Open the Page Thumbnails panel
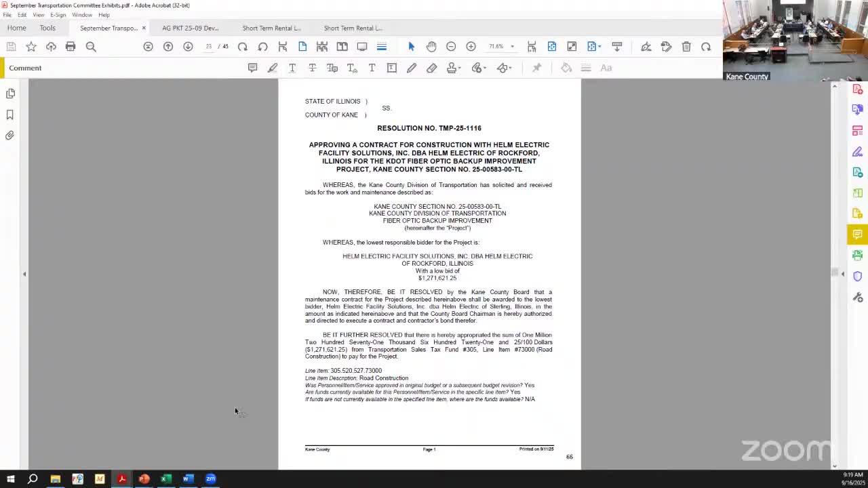 [x=10, y=94]
